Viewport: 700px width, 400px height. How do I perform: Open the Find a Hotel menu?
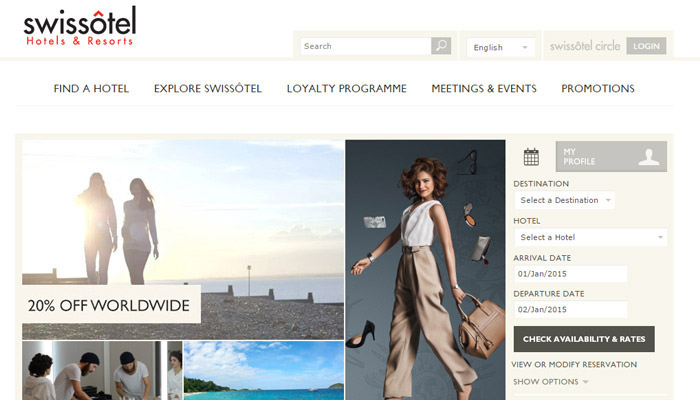91,88
